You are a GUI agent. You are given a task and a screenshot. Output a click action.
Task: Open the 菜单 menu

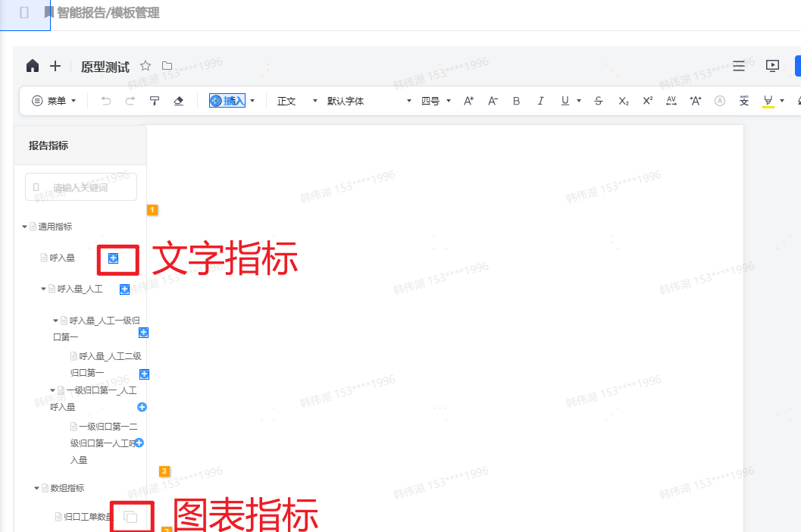coord(54,101)
